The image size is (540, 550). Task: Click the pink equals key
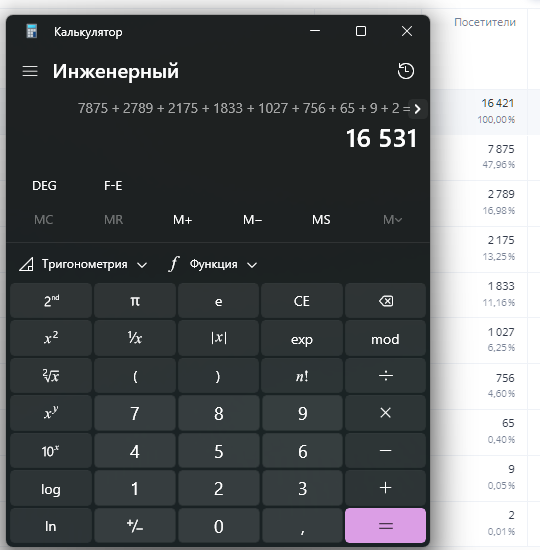[x=385, y=525]
